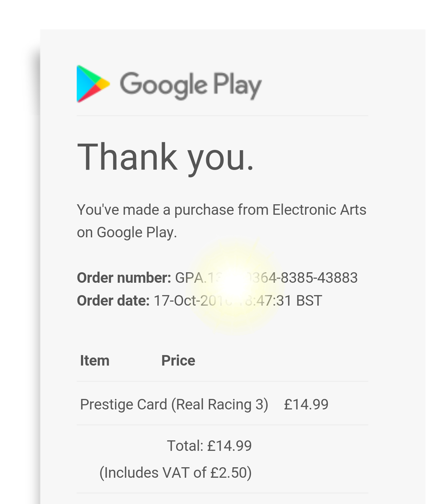The image size is (445, 504).
Task: Click the "Item" column header
Action: (95, 360)
